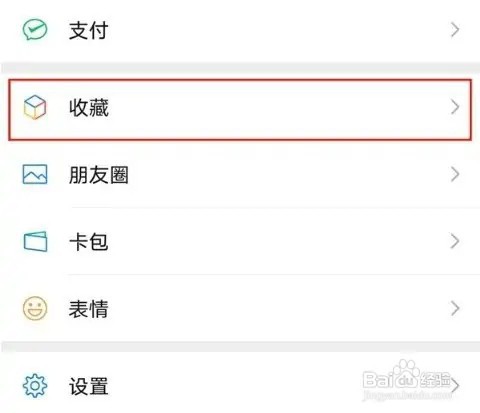Image resolution: width=480 pixels, height=413 pixels.
Task: Select the 朋友圈 label
Action: (x=99, y=175)
